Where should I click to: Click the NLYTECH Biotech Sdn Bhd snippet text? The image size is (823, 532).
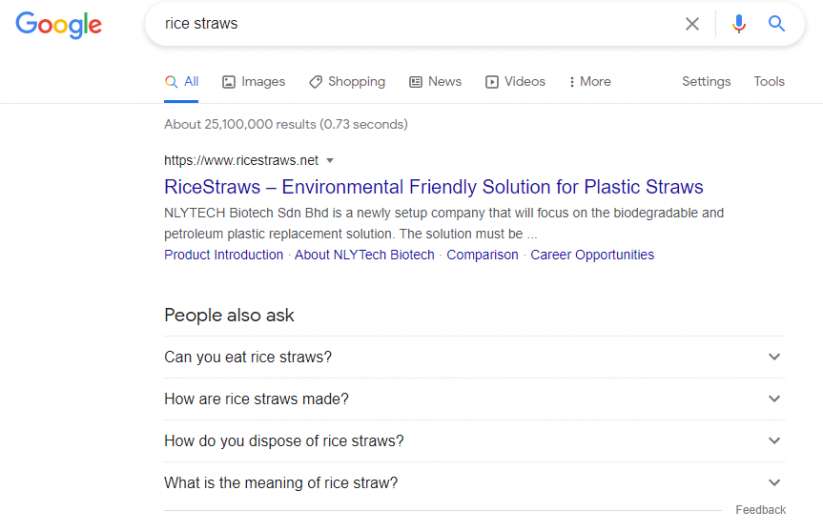tap(444, 224)
